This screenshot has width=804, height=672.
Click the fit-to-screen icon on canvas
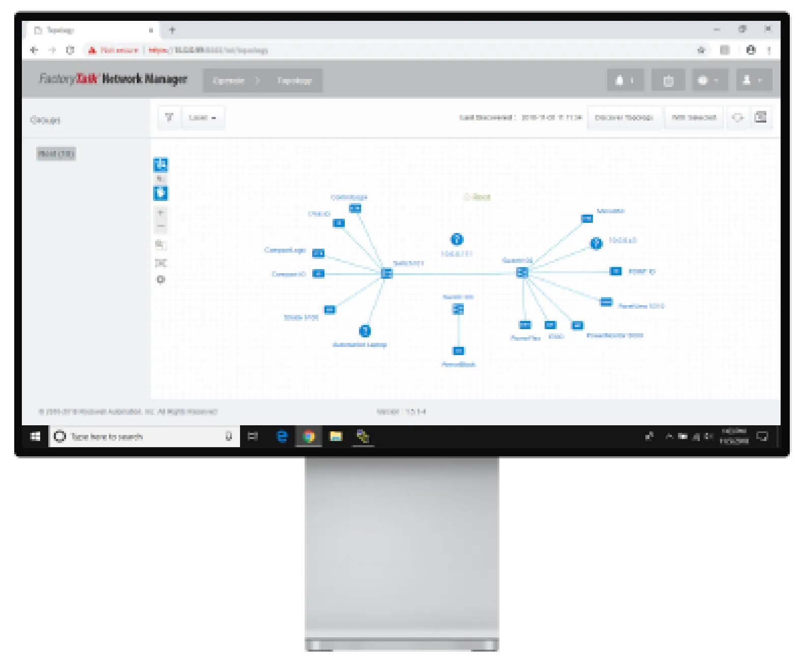(x=161, y=262)
